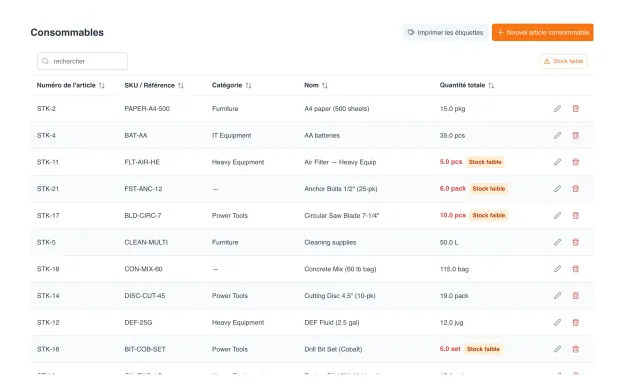Sort by Nom column

click(325, 86)
